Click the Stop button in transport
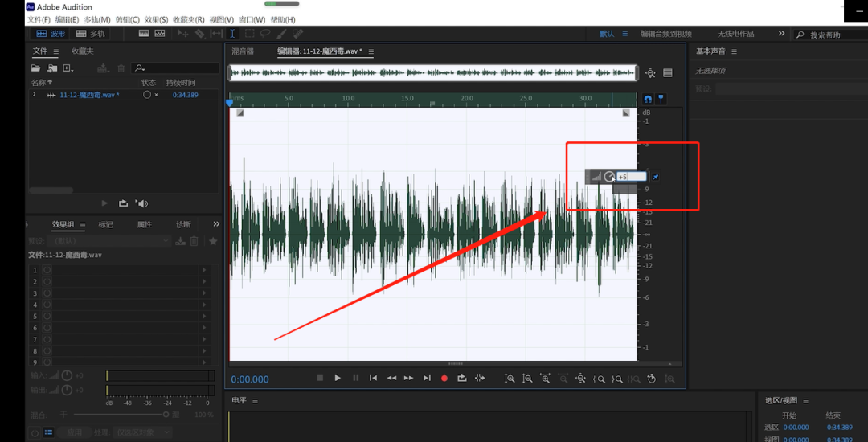The width and height of the screenshot is (868, 442). (320, 379)
